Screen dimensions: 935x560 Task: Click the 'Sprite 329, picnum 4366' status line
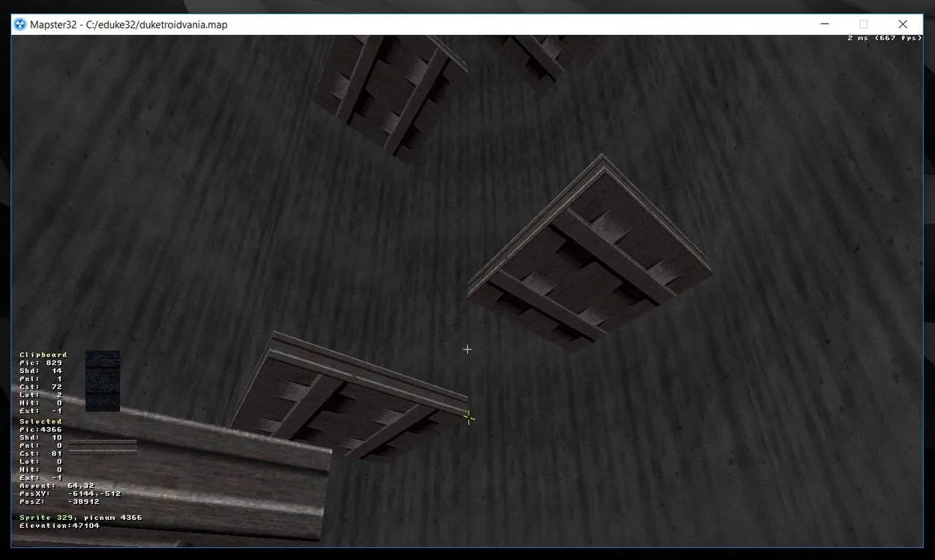click(81, 518)
